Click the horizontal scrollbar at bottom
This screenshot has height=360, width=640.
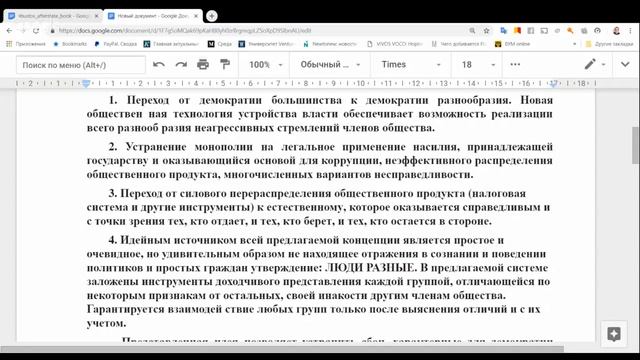coord(282,349)
